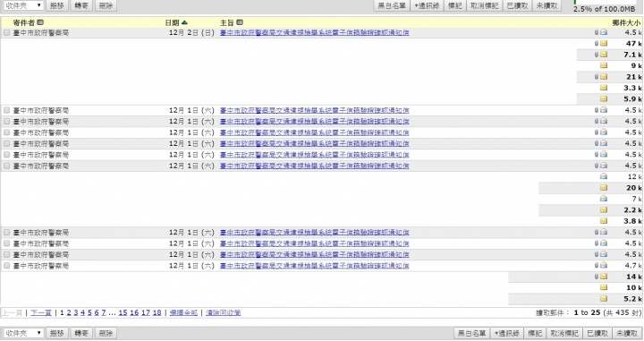The image size is (644, 341).
Task: Go to page 7 in pagination
Action: [x=104, y=312]
